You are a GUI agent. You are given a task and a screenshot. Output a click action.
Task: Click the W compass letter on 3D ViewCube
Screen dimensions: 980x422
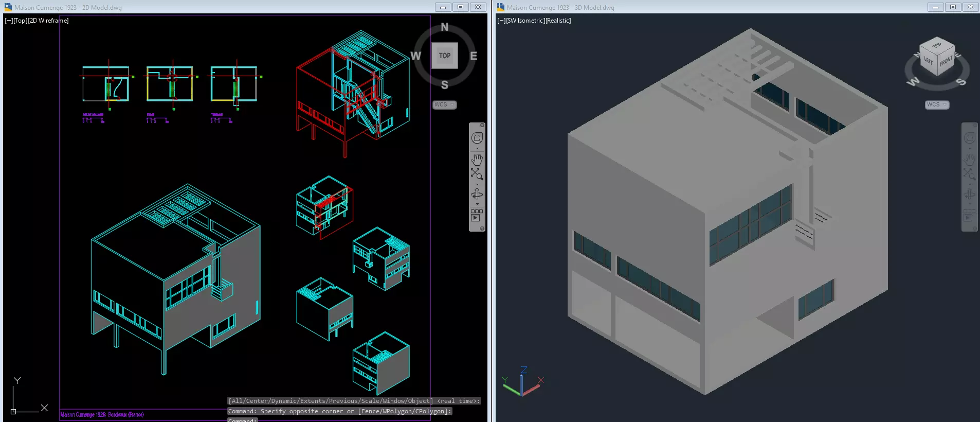[913, 81]
